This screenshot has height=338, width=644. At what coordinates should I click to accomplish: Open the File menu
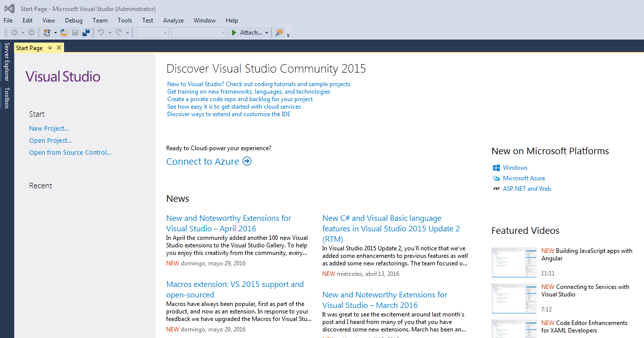pos(8,21)
